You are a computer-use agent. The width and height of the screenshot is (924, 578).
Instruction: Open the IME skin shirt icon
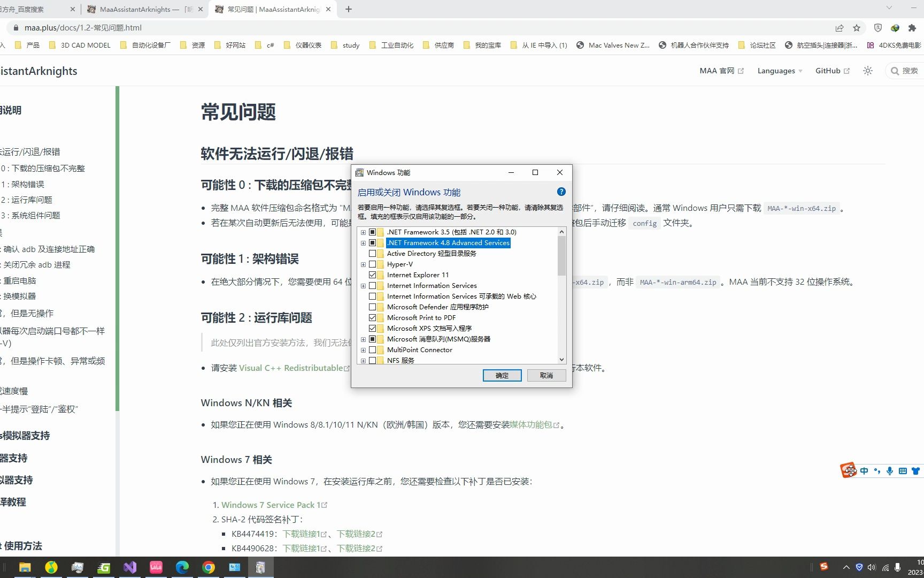point(915,471)
